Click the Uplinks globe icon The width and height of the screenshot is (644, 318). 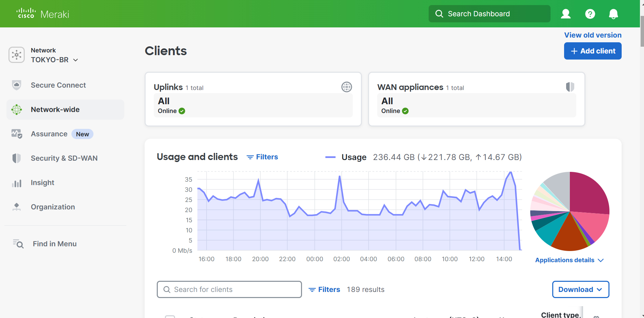point(346,87)
